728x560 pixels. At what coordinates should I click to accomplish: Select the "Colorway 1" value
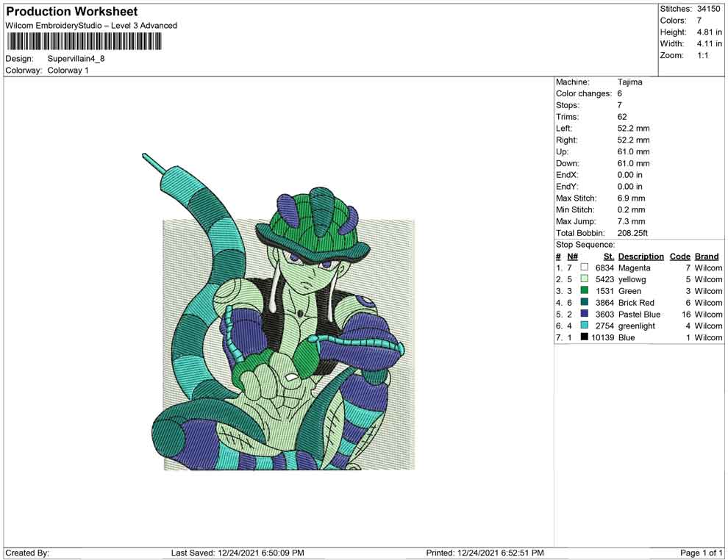click(68, 71)
